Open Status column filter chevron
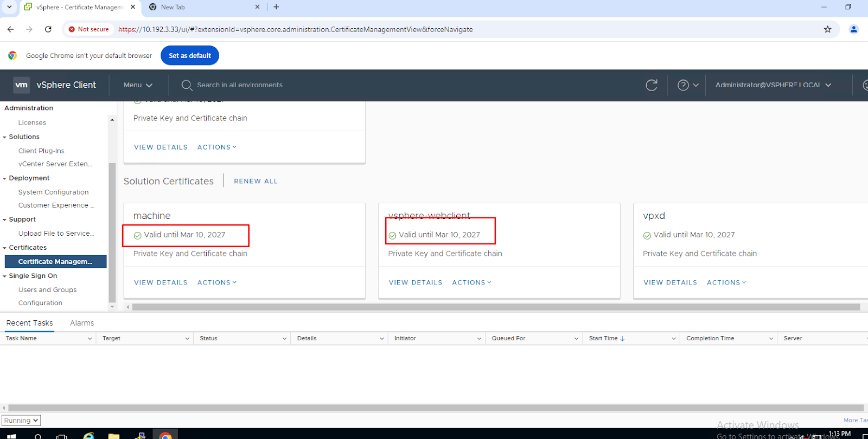Viewport: 868px width, 439px height. click(284, 338)
